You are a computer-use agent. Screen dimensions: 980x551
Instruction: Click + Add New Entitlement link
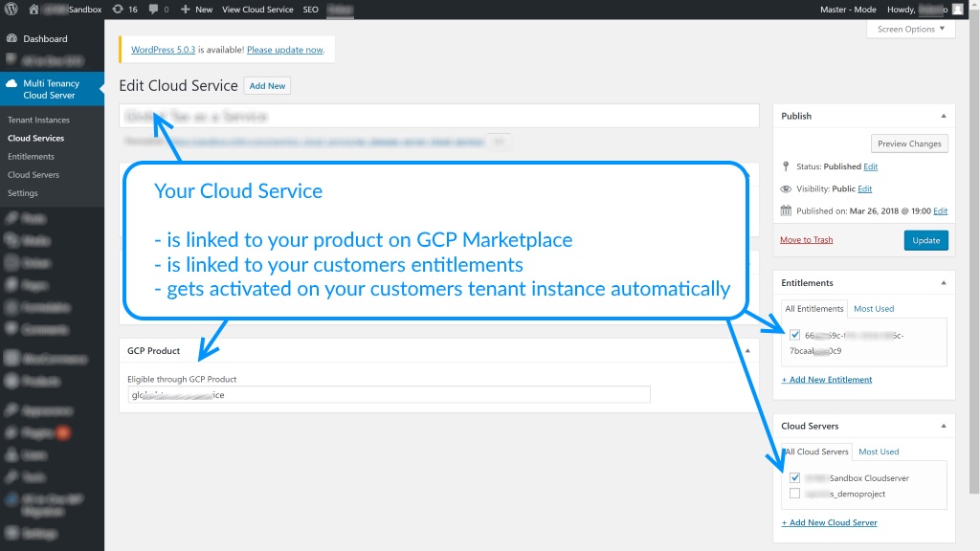point(826,379)
